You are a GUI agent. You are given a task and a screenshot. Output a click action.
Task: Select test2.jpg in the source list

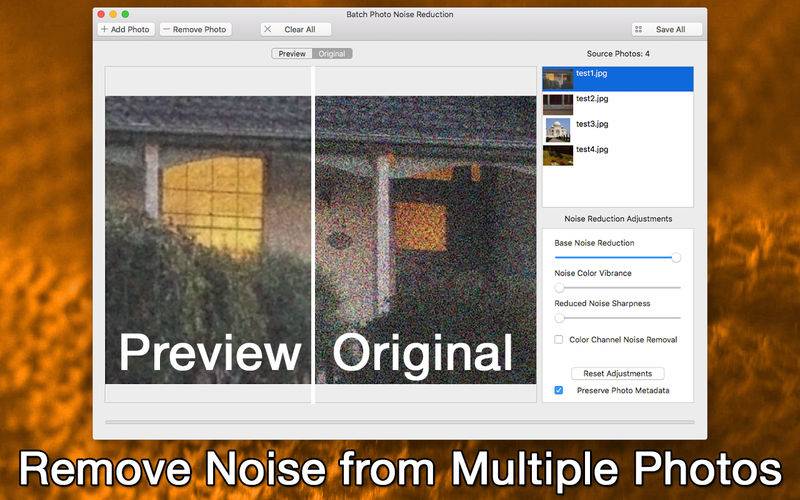(618, 104)
